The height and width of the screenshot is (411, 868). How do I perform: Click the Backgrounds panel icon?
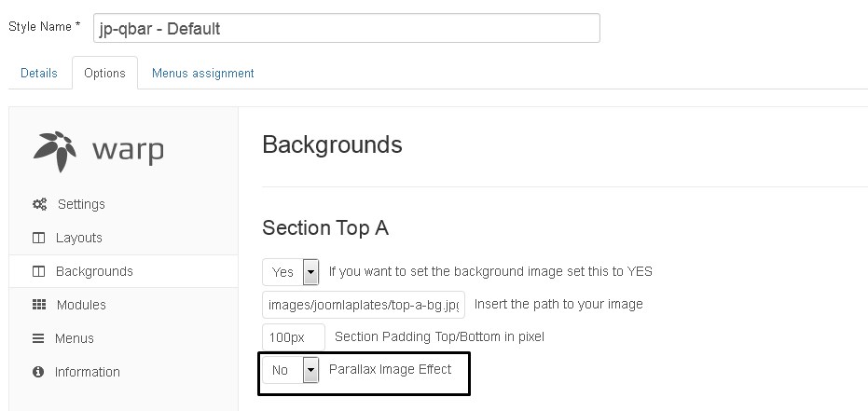(x=39, y=271)
